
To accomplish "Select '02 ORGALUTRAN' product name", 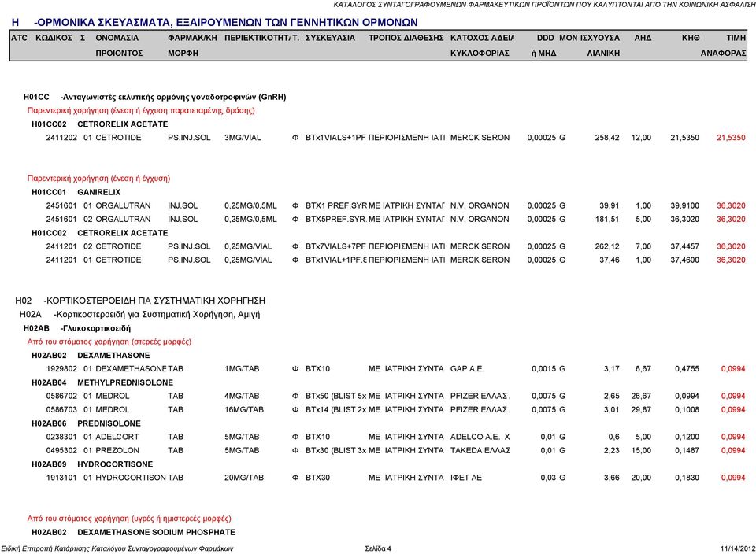I will (x=117, y=219).
